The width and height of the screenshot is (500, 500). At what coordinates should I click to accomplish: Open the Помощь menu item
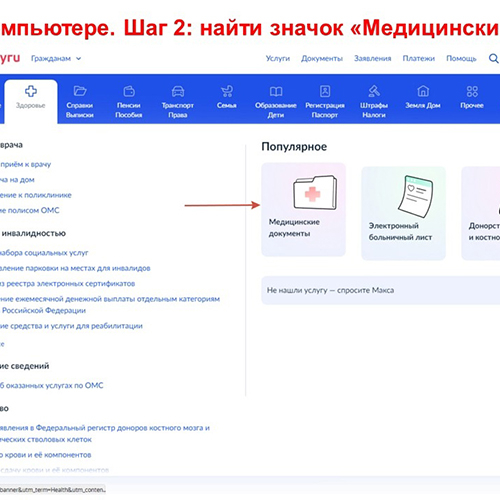click(x=461, y=58)
